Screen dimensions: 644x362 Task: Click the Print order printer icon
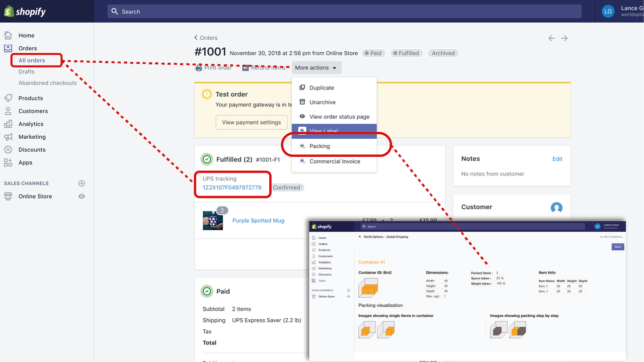point(198,67)
